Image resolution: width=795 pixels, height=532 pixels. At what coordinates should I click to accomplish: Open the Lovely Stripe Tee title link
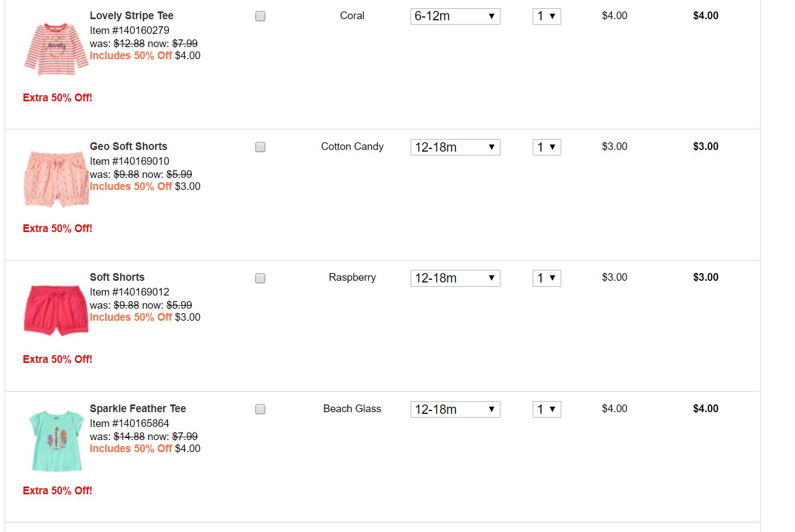(x=131, y=16)
